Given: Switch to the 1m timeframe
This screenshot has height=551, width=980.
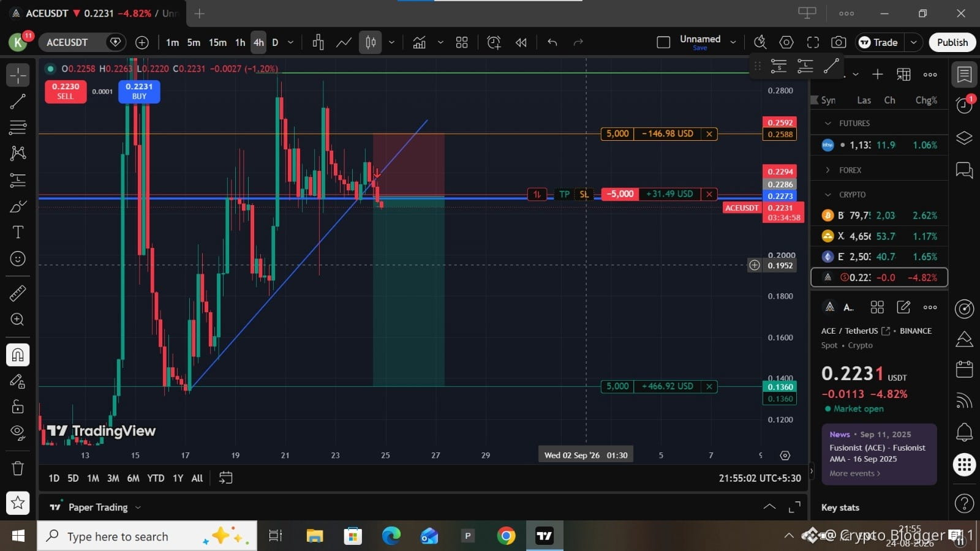Looking at the screenshot, I should coord(172,42).
